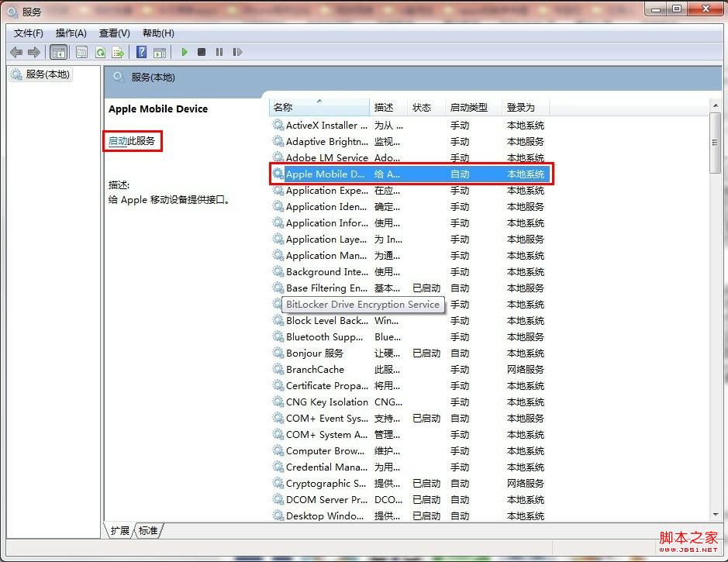Click the 网络服务 cell in the BranchCache row
The width and height of the screenshot is (728, 562).
click(x=525, y=370)
